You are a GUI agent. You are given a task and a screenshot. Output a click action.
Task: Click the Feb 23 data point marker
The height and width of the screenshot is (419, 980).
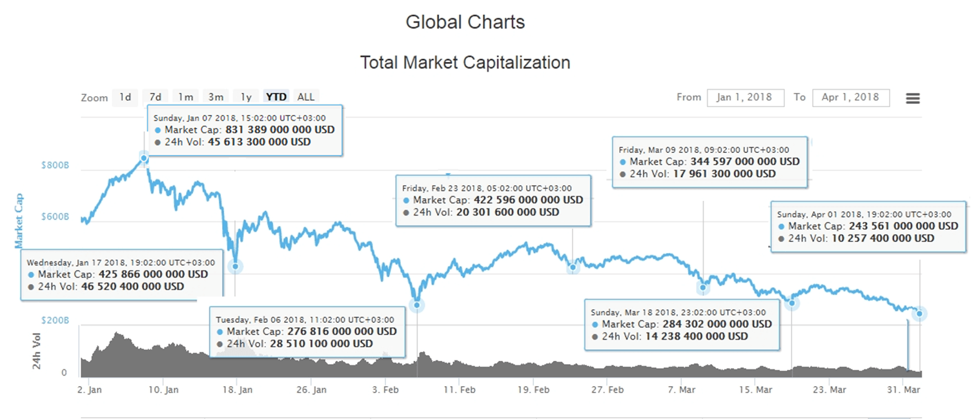click(573, 267)
